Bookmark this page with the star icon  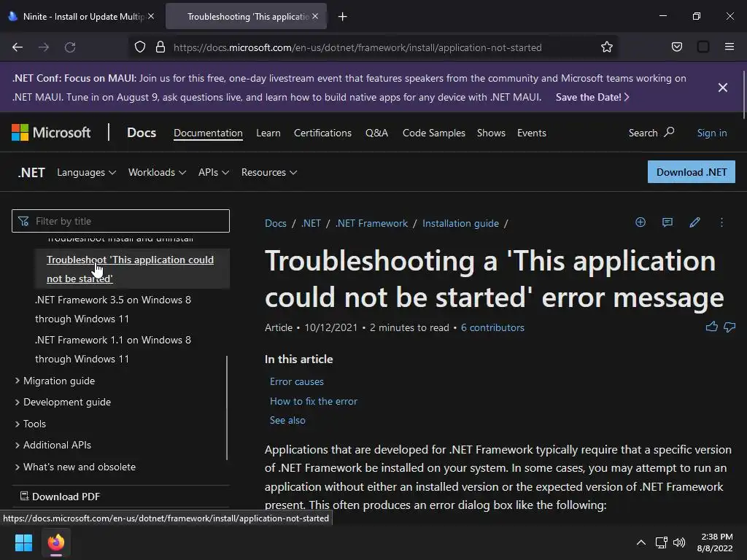606,47
